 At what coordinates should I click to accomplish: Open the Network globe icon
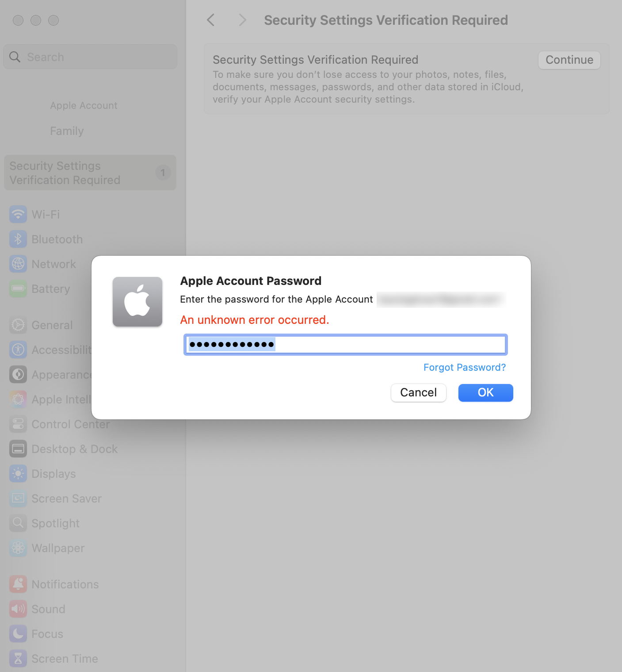pos(18,264)
